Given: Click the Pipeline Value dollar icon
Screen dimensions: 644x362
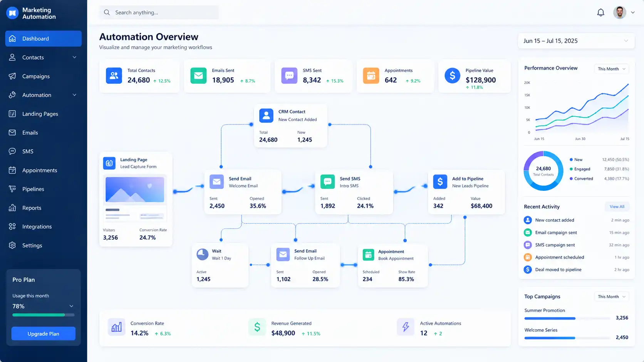Looking at the screenshot, I should tap(452, 76).
